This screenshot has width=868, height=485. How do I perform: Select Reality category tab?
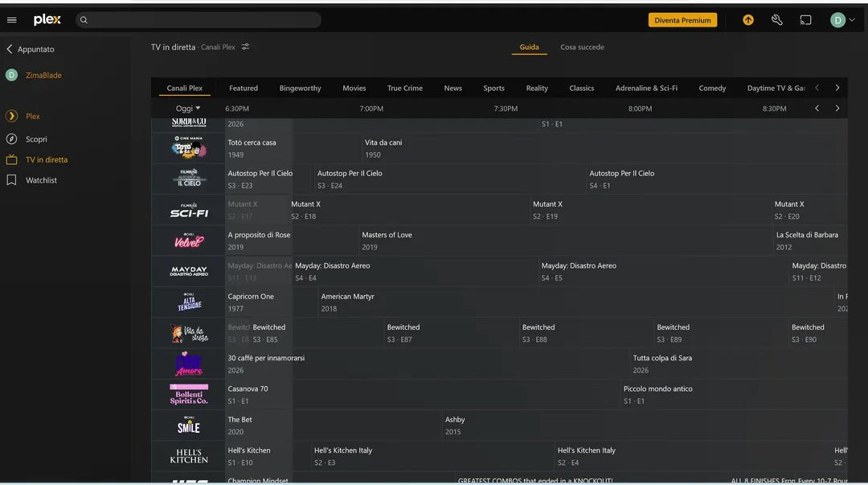click(537, 88)
